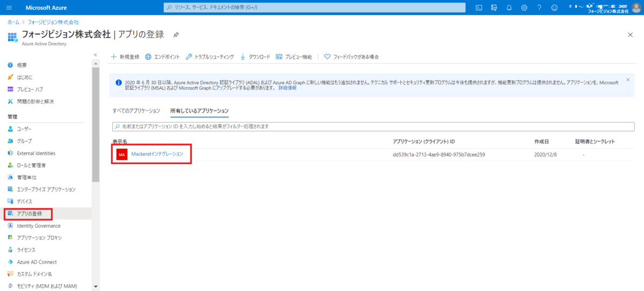
Task: Open 概要 in sidebar
Action: click(22, 65)
